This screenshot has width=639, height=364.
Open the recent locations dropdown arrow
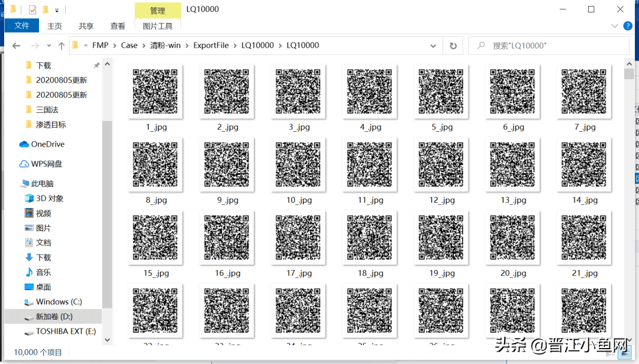[49, 45]
